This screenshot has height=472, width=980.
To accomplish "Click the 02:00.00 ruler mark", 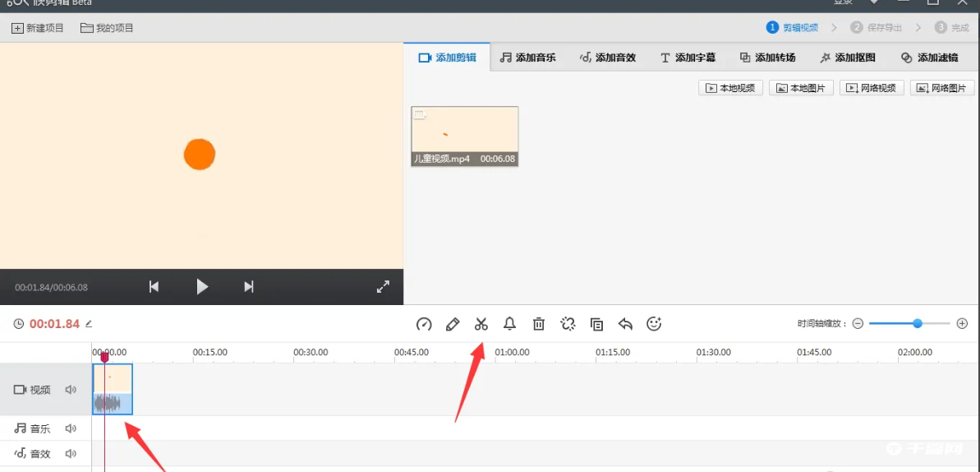I will point(915,353).
